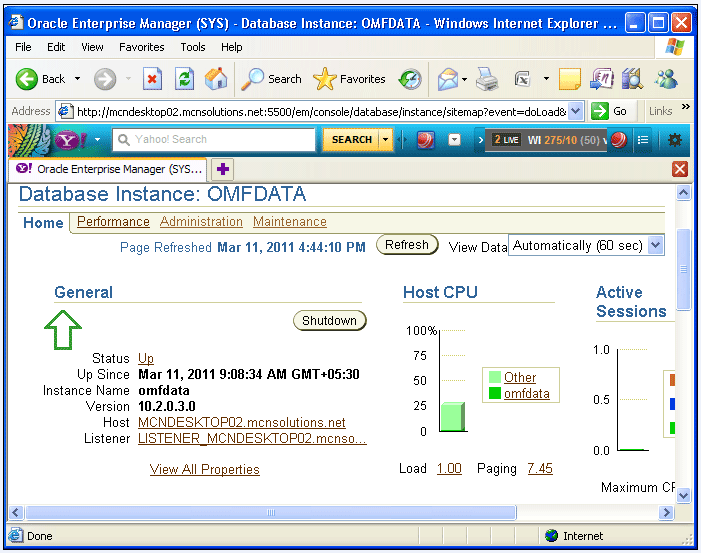Switch to the Performance tab
This screenshot has height=553, width=701.
coord(113,221)
